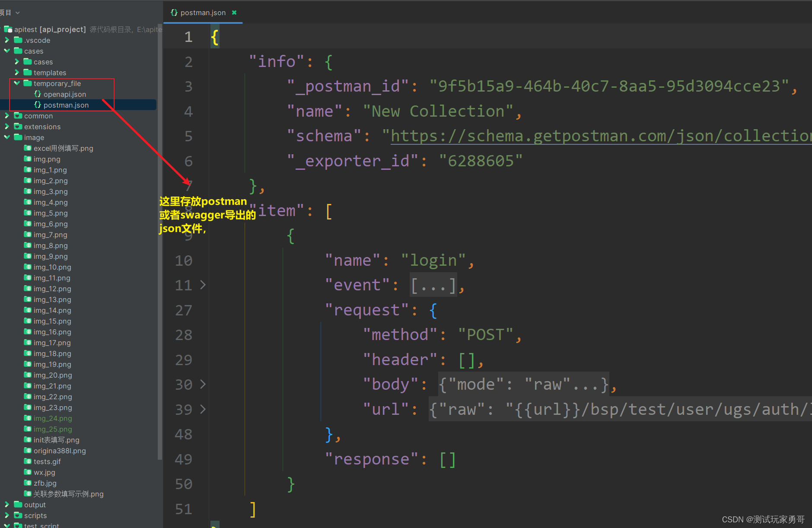Click the wx.jpg file icon
Viewport: 812px width, 528px height.
point(28,472)
